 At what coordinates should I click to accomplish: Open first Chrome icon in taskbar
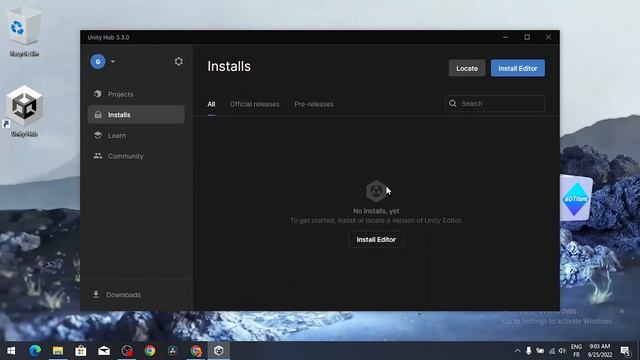(150, 351)
